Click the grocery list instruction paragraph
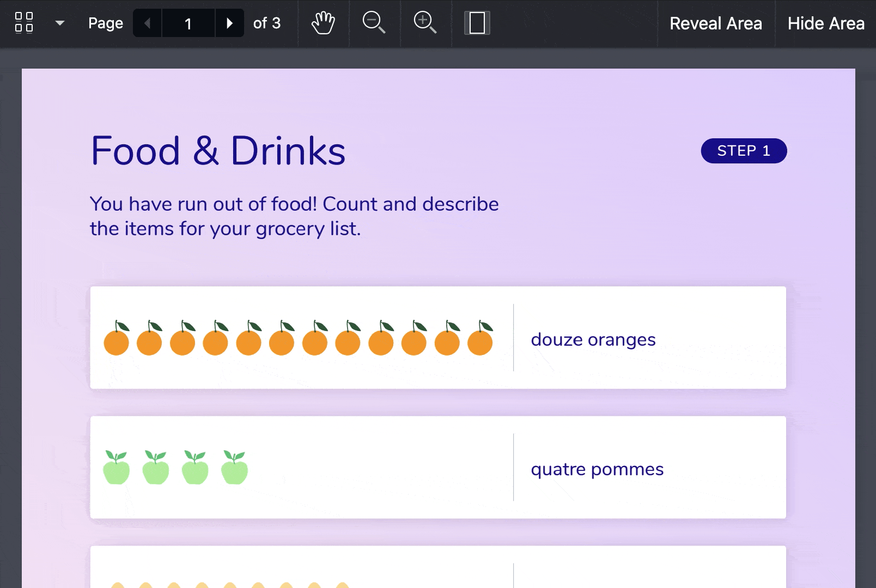Screen dimensions: 876x588 [x=294, y=216]
